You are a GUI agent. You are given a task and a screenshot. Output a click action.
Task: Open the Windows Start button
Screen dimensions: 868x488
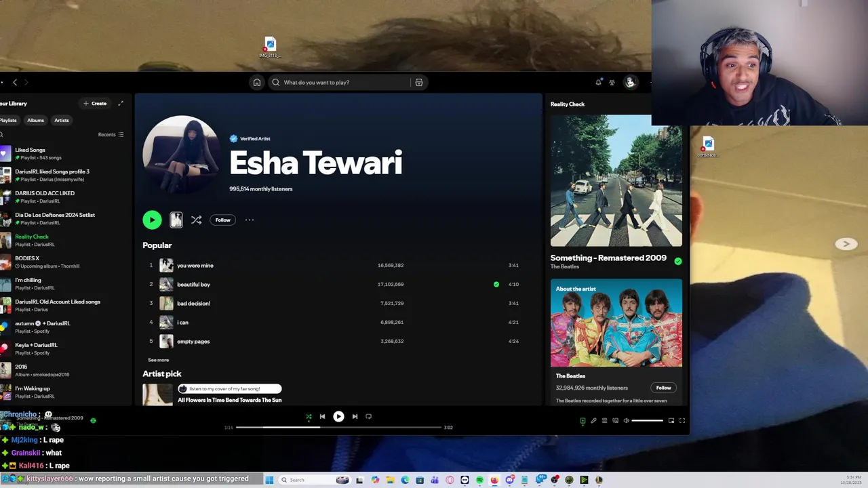[x=269, y=480]
